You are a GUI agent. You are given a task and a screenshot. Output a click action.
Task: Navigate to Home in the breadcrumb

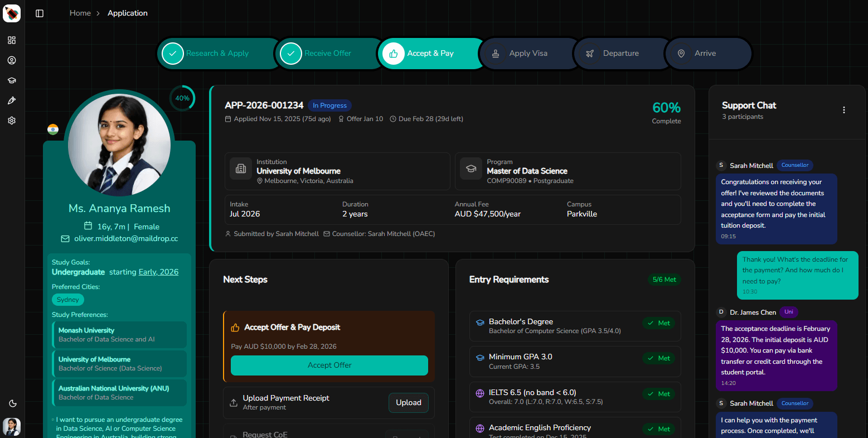(80, 12)
